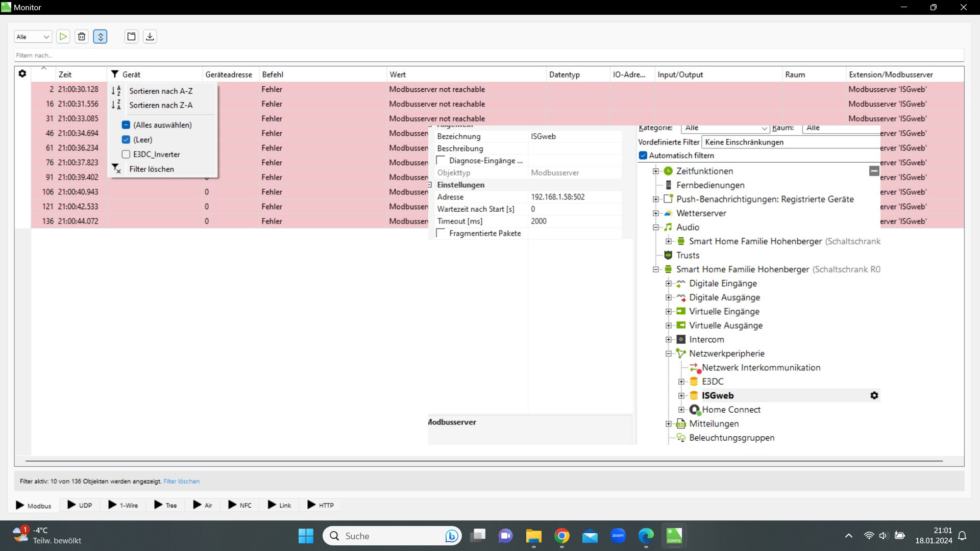
Task: Select Filter löschen in the Gerät menu
Action: 151,169
